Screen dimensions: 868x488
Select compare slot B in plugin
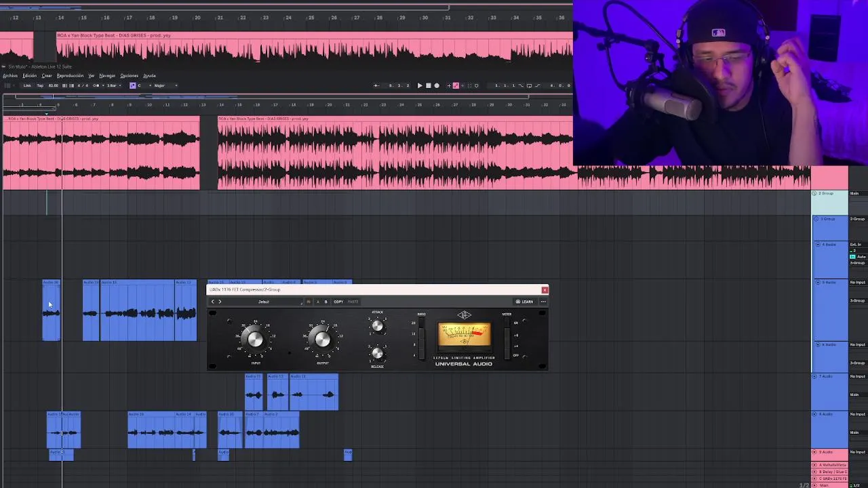[x=325, y=302]
